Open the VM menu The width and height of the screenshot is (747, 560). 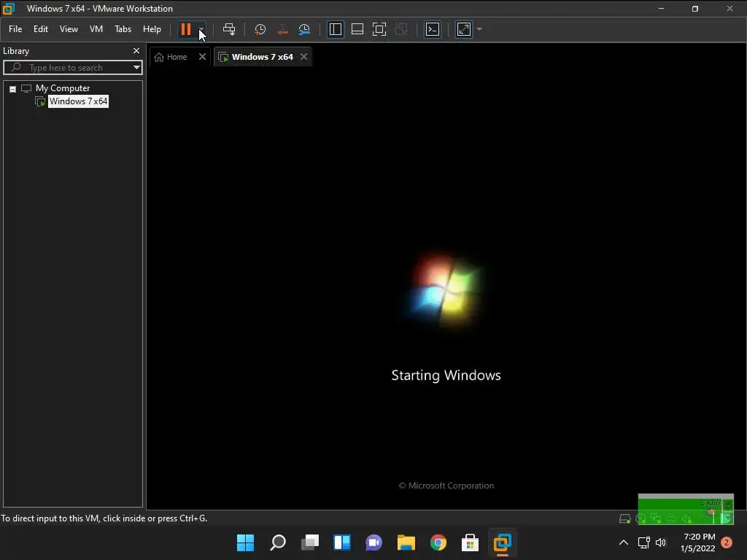point(96,29)
